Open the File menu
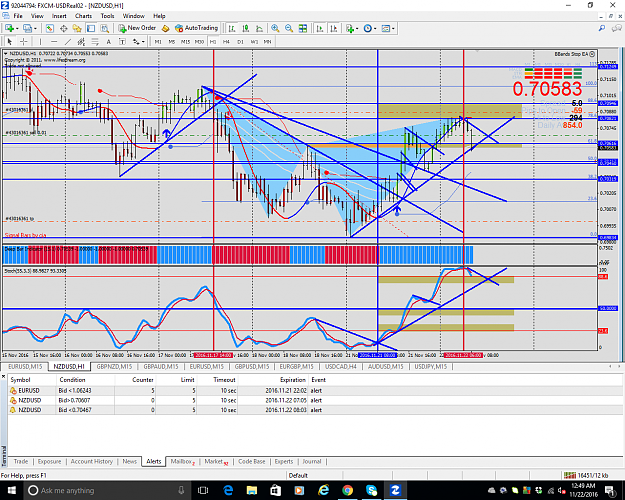Viewport: 625px width, 500px height. pyautogui.click(x=18, y=16)
